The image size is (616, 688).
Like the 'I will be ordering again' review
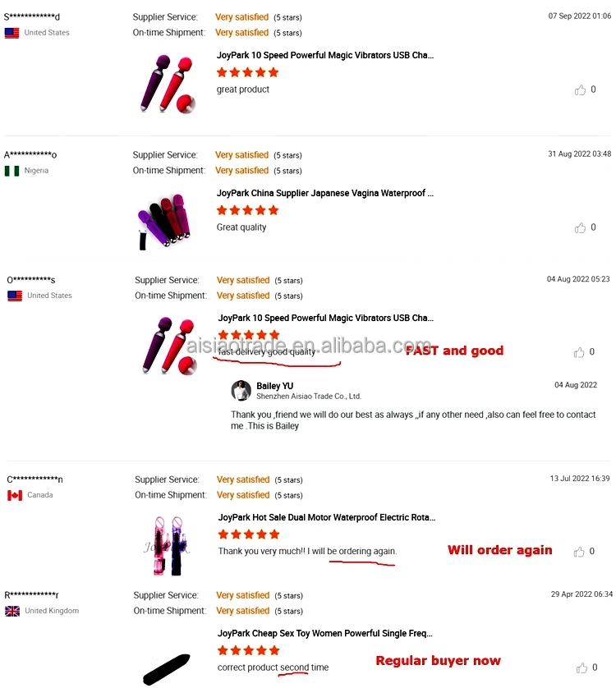(x=580, y=553)
